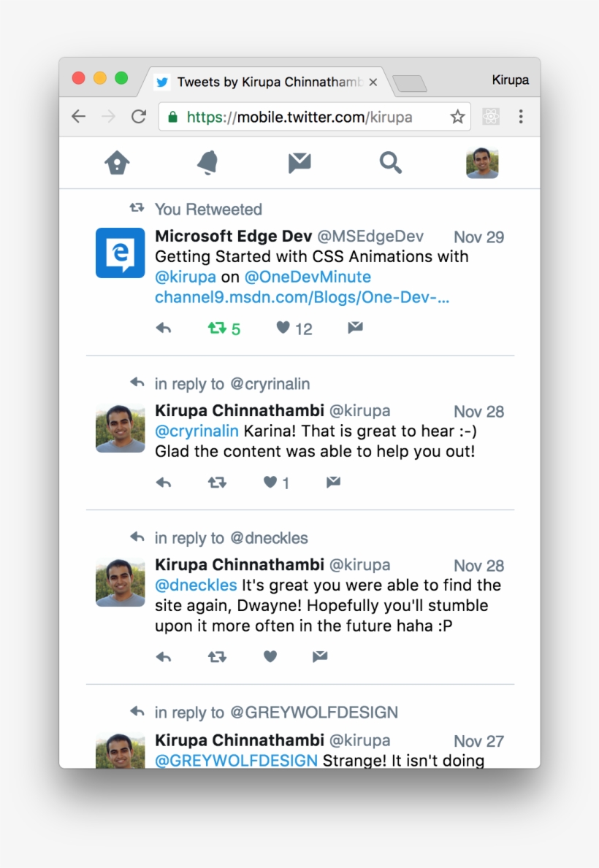
Task: Open Direct Messages envelope icon
Action: pyautogui.click(x=299, y=162)
